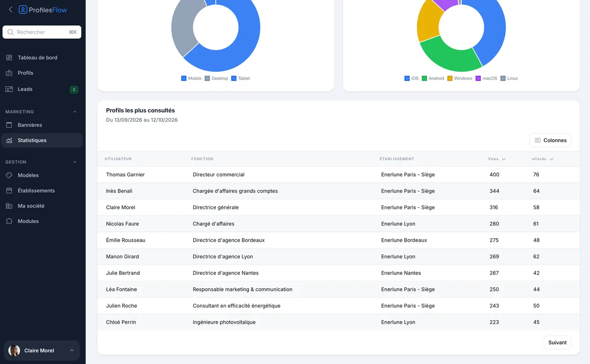
Task: Open the Colonnes column selector
Action: [550, 140]
